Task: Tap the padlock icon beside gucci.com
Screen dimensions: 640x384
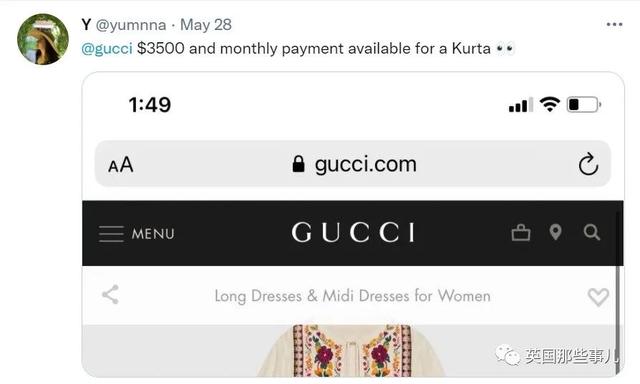Action: (298, 164)
